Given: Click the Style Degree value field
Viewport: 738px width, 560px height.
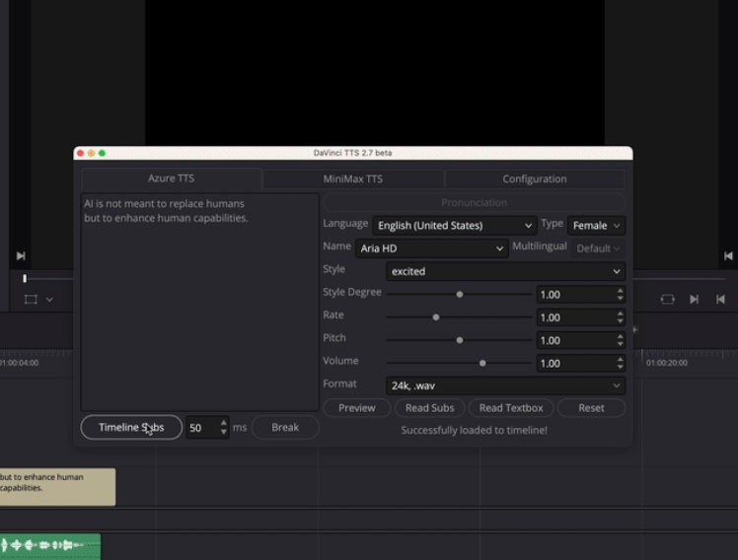Looking at the screenshot, I should click(576, 295).
